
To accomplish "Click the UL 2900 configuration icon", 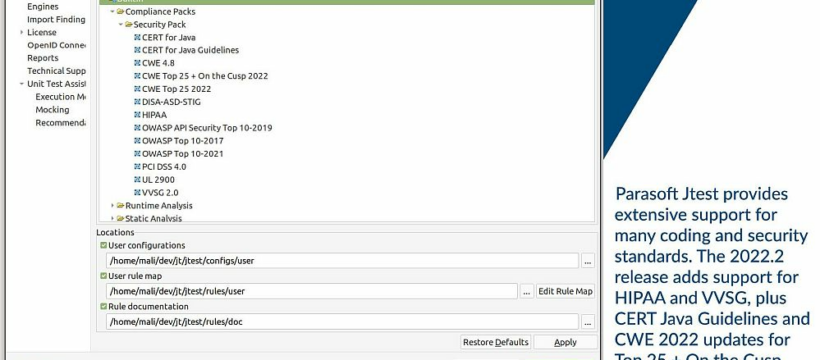I will coord(138,180).
